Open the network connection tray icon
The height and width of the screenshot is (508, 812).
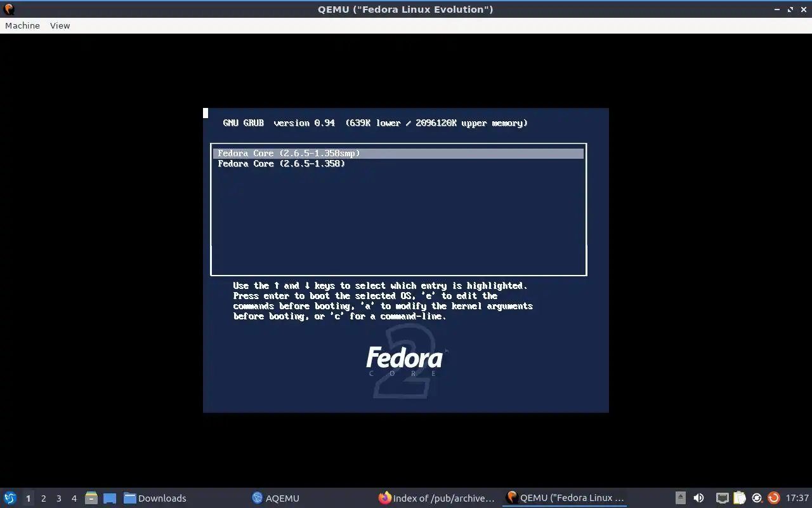[722, 498]
